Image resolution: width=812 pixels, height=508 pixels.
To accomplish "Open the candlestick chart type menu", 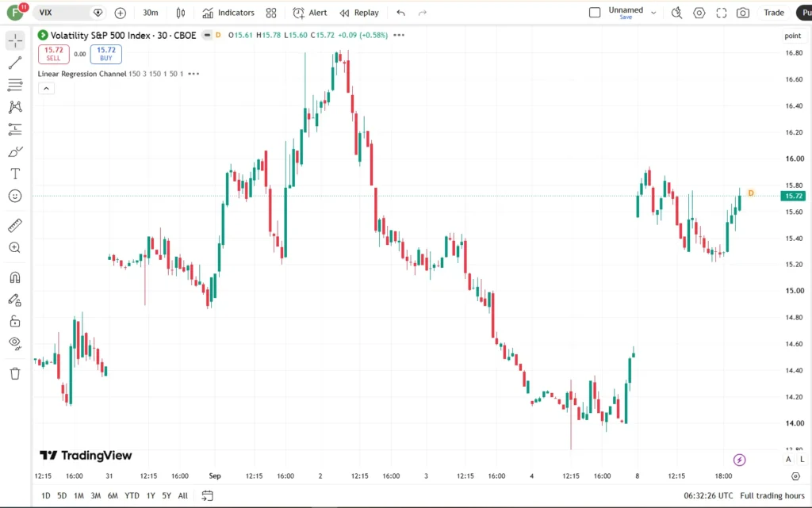I will click(181, 13).
